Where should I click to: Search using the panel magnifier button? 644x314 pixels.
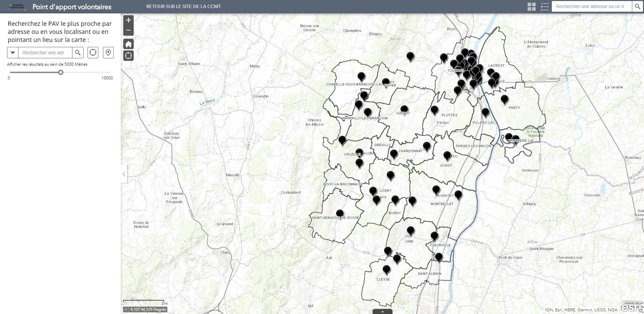pyautogui.click(x=78, y=53)
